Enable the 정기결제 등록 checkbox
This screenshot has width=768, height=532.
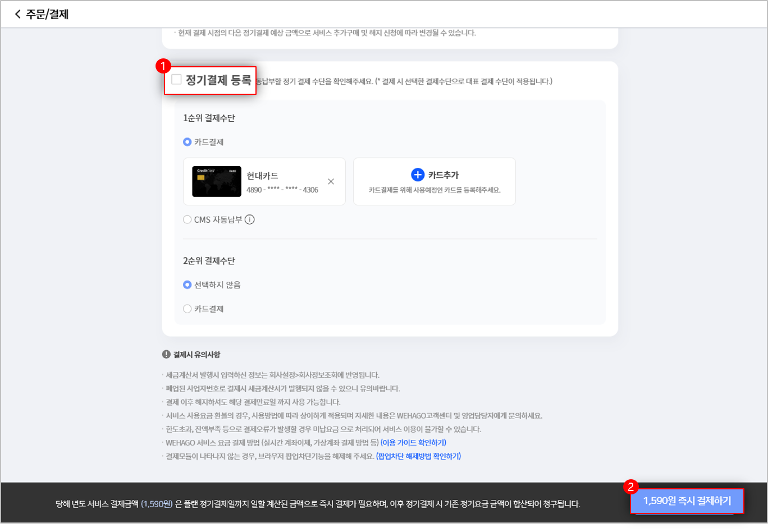coord(177,80)
